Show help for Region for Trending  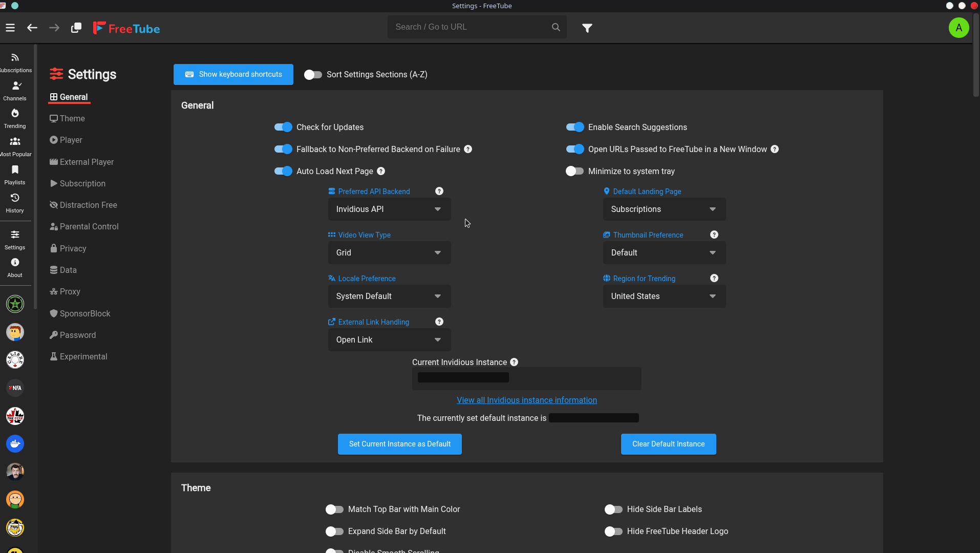coord(714,278)
